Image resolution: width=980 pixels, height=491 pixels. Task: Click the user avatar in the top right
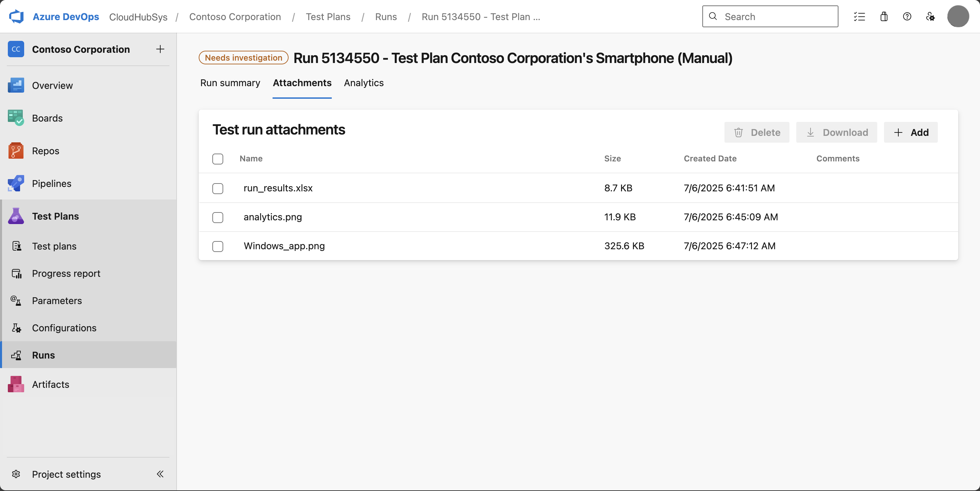(958, 16)
